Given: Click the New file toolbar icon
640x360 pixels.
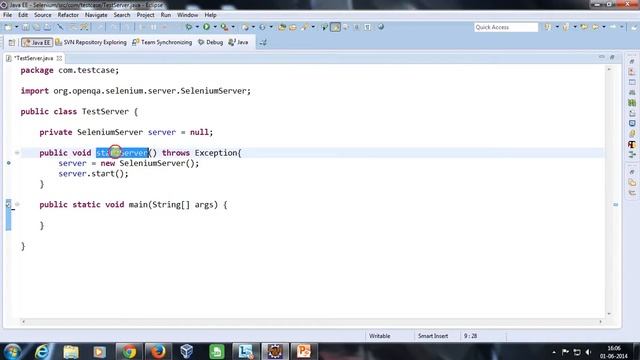Looking at the screenshot, I should coord(8,27).
